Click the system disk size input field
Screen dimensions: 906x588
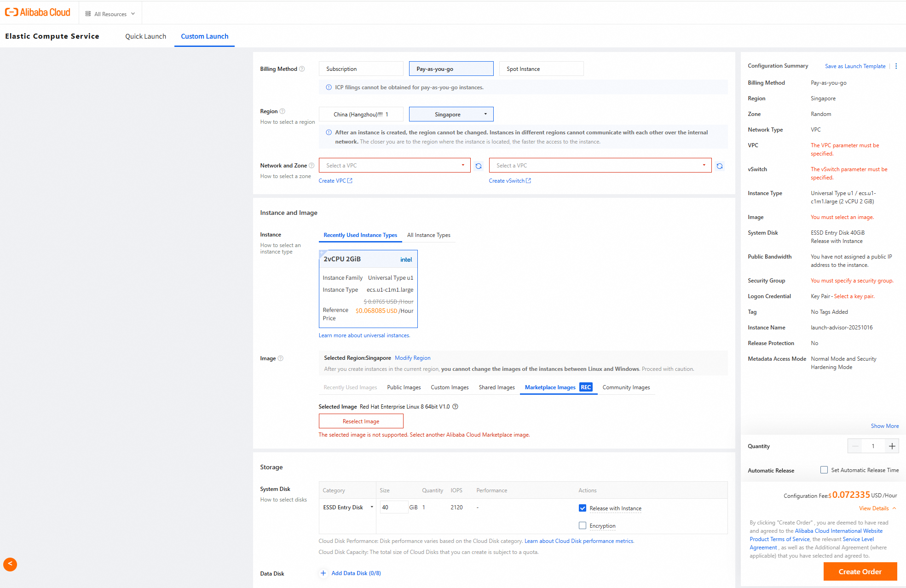[393, 507]
